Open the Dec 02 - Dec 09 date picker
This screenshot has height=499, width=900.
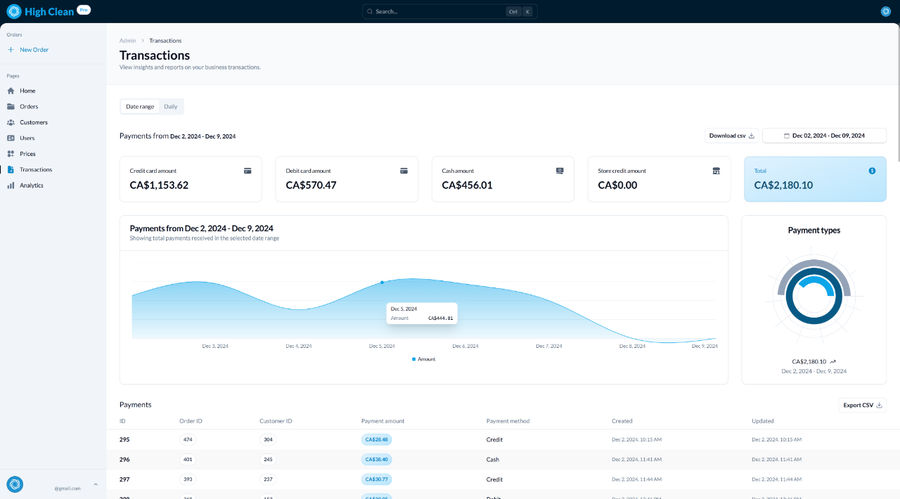click(x=824, y=135)
